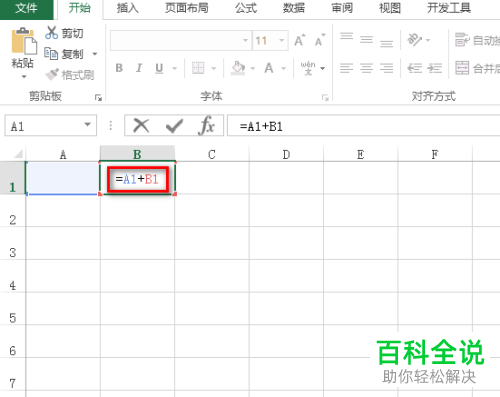
Task: Click the Select All corner triangle
Action: [18, 154]
